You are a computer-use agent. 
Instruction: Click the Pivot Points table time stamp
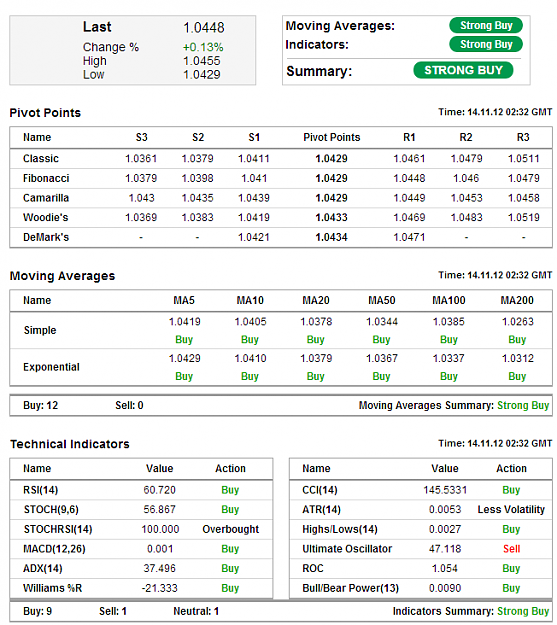pos(495,112)
